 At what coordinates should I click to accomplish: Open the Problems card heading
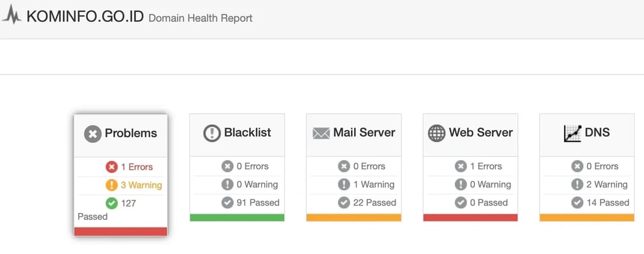point(131,133)
